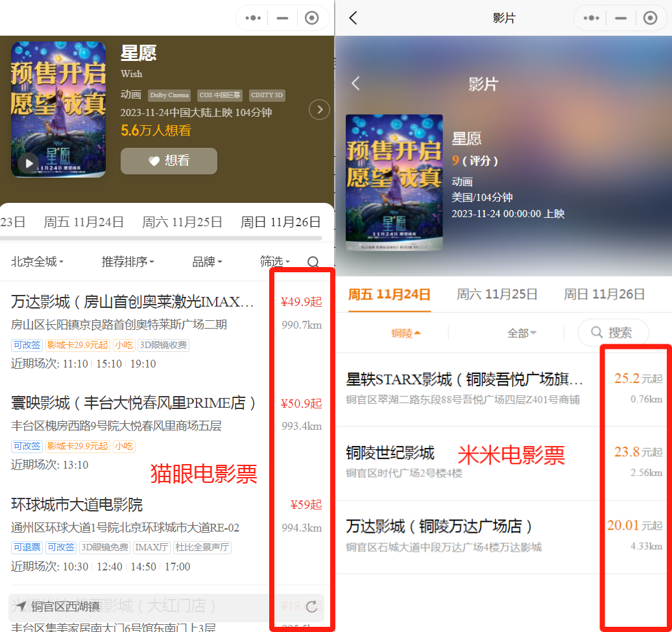The height and width of the screenshot is (632, 672).
Task: Play the 星愿 trailer on left poster
Action: click(29, 163)
